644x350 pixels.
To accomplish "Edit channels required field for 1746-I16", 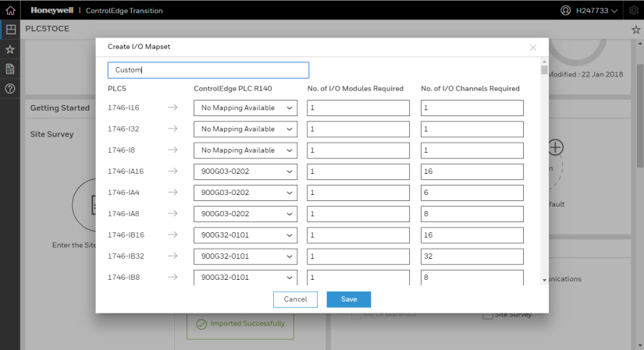I will (x=472, y=108).
